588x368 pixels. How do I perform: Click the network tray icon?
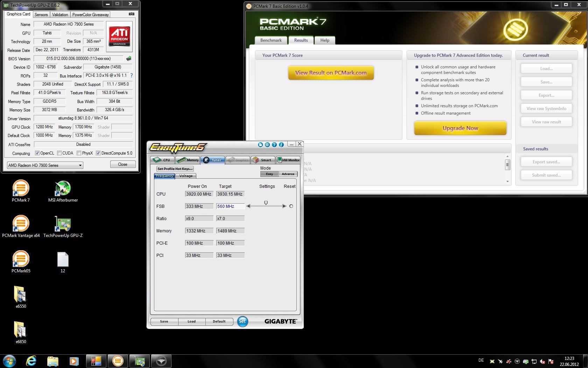point(534,361)
